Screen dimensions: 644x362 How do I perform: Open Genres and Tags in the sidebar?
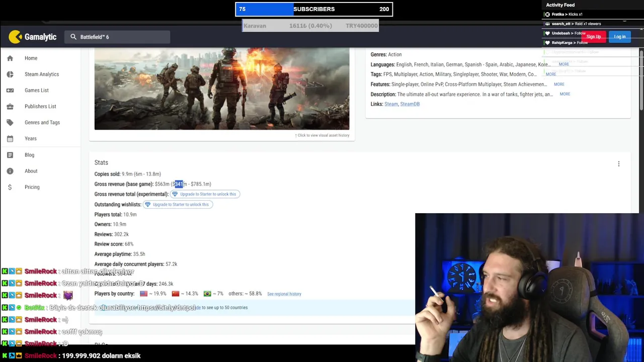coord(42,123)
